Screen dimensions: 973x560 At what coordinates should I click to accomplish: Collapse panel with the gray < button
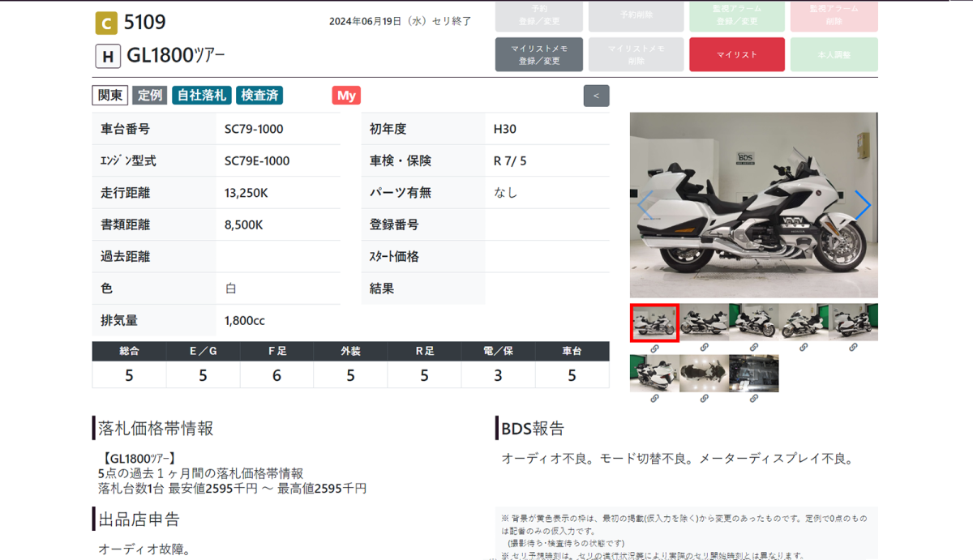coord(596,96)
